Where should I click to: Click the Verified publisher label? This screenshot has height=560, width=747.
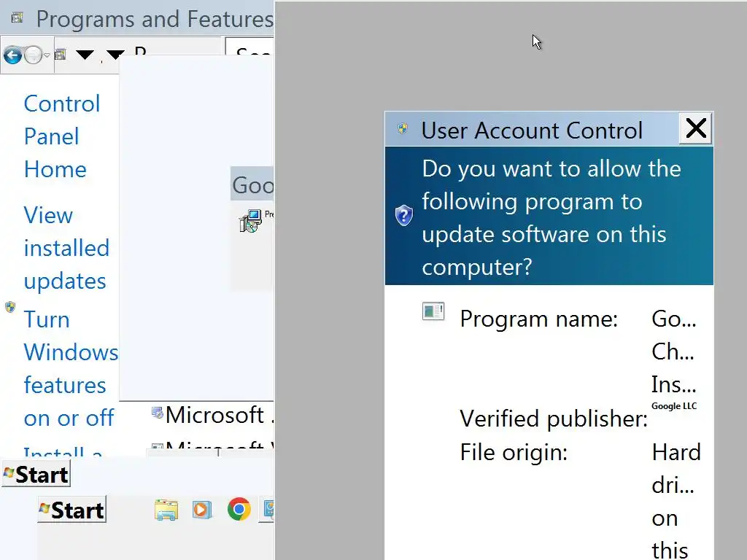[554, 419]
